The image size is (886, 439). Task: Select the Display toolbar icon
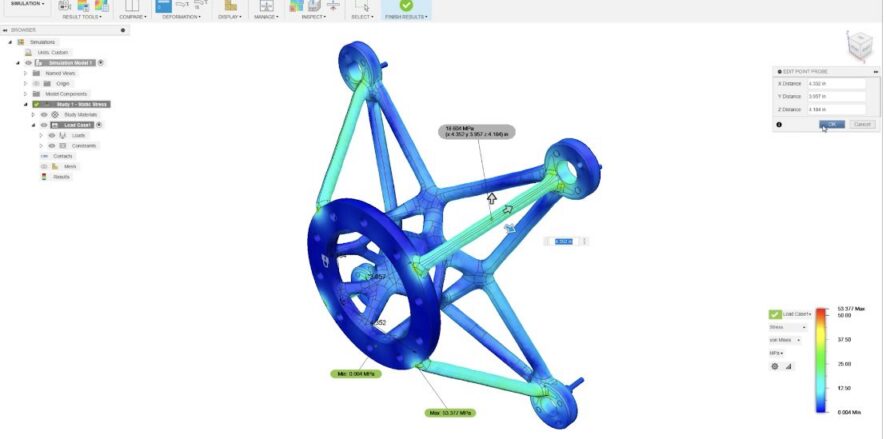point(230,6)
